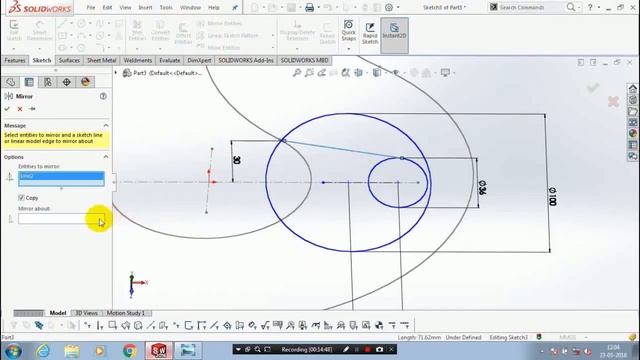The height and width of the screenshot is (360, 640).
Task: Expand the Part3 tree flyout arrow
Action: (x=116, y=73)
